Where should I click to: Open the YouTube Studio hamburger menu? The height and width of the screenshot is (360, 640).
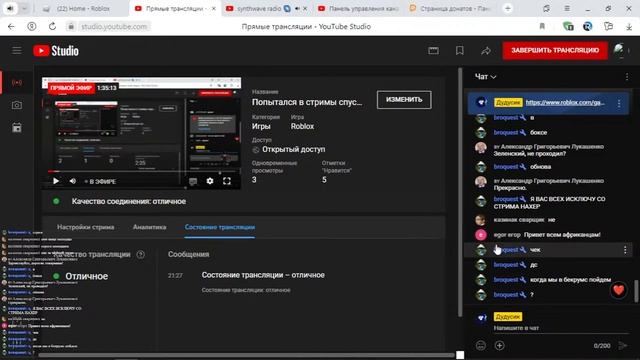[17, 51]
